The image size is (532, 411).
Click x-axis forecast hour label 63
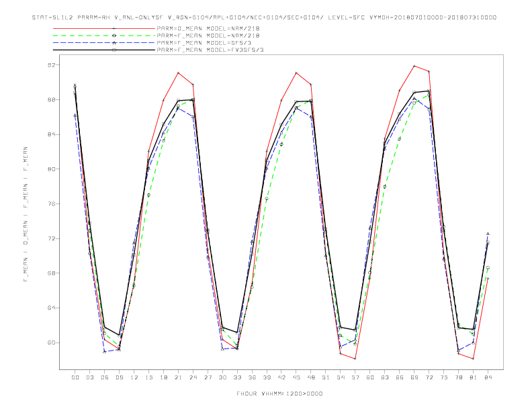[x=385, y=377]
